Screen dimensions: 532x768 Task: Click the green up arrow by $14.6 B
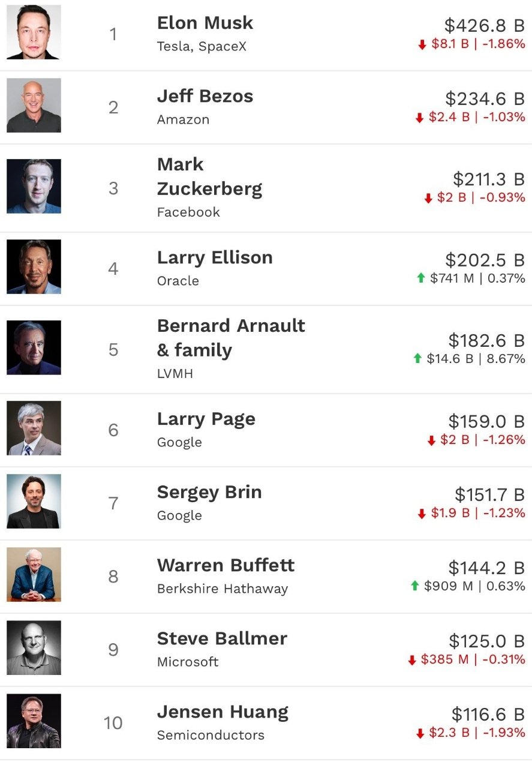pos(417,358)
